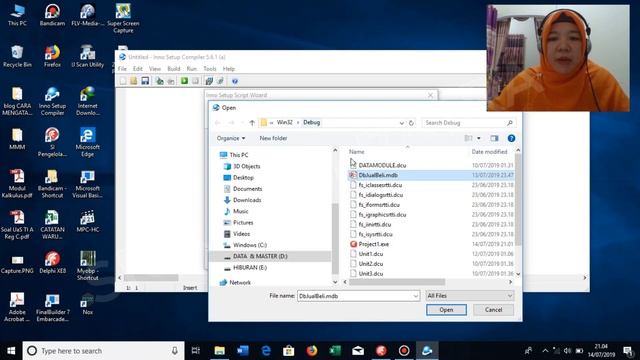Select Documents in navigation pane
The height and width of the screenshot is (360, 640).
(x=247, y=189)
